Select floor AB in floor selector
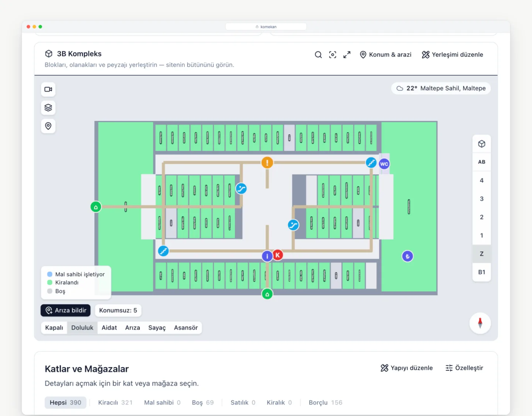This screenshot has height=416, width=532. coord(481,162)
